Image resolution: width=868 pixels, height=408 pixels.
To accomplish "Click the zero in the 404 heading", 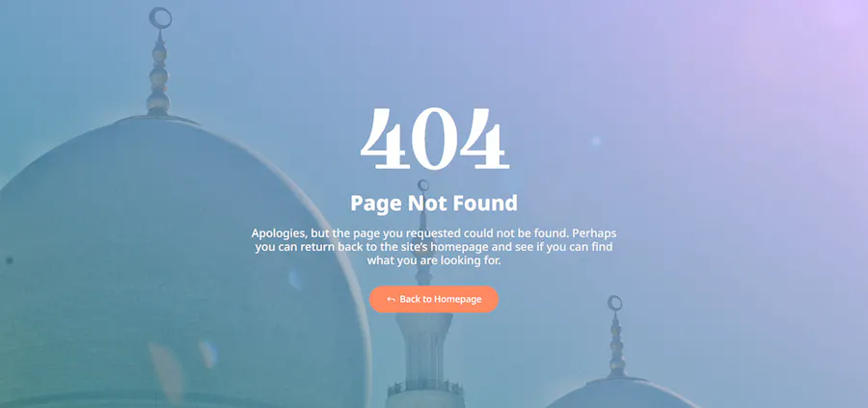I will coord(435,140).
